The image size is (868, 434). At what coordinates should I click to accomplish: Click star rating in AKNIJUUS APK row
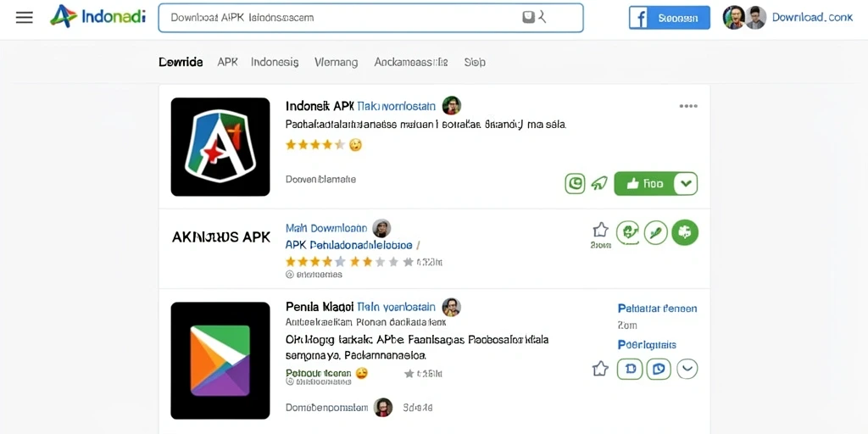(x=349, y=262)
